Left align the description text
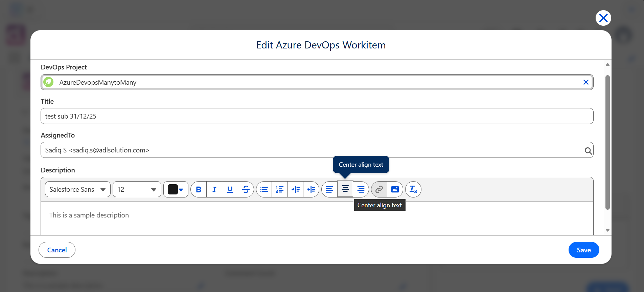 [329, 189]
